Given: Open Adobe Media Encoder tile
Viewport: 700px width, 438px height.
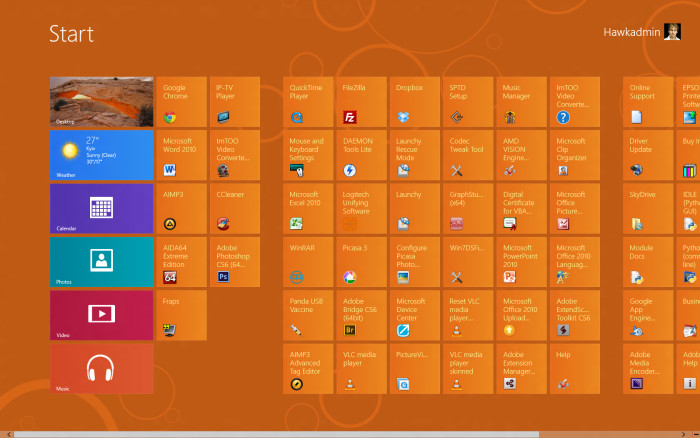Looking at the screenshot, I should (x=648, y=369).
